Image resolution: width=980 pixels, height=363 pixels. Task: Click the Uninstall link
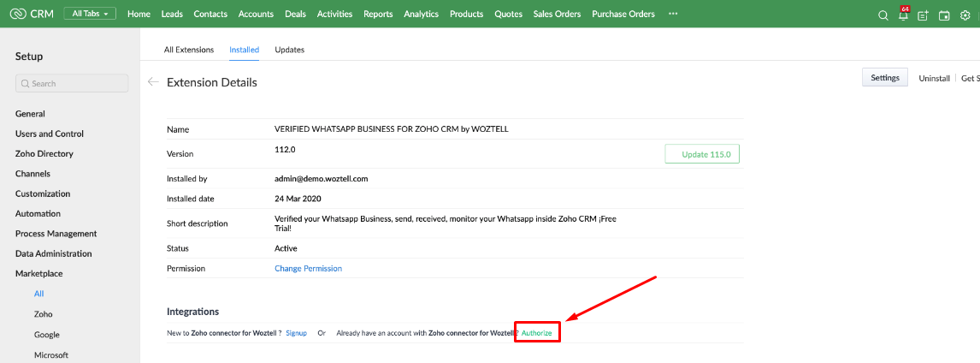pos(935,78)
